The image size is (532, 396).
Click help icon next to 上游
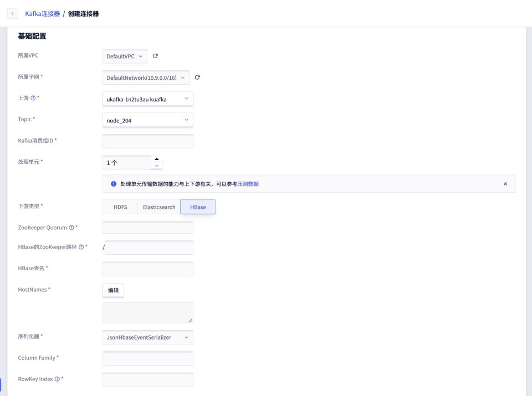tap(33, 98)
